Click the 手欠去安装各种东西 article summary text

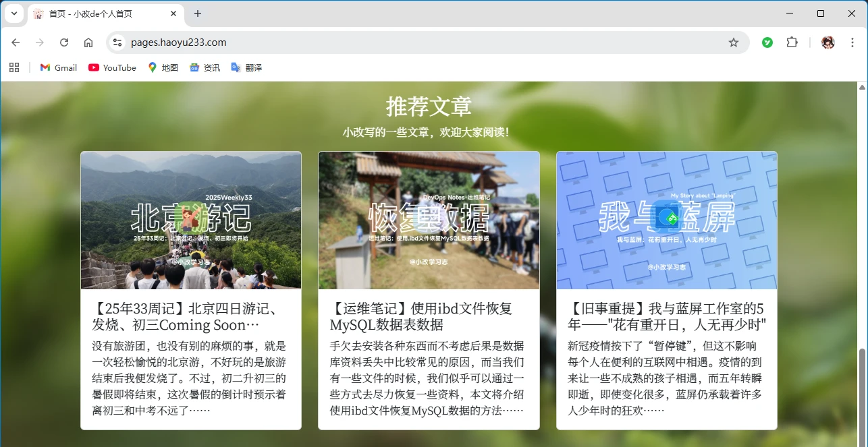(427, 378)
